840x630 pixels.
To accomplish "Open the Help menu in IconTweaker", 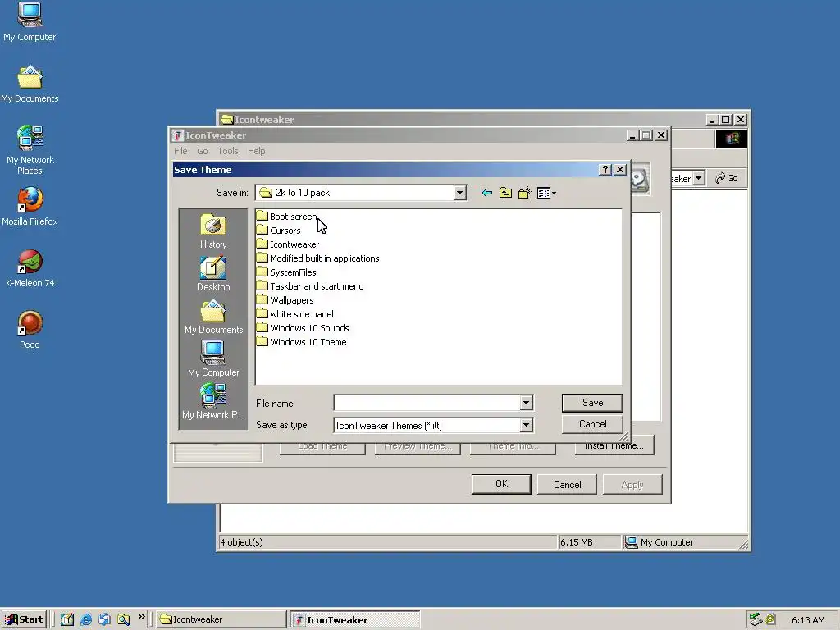I will pyautogui.click(x=257, y=151).
